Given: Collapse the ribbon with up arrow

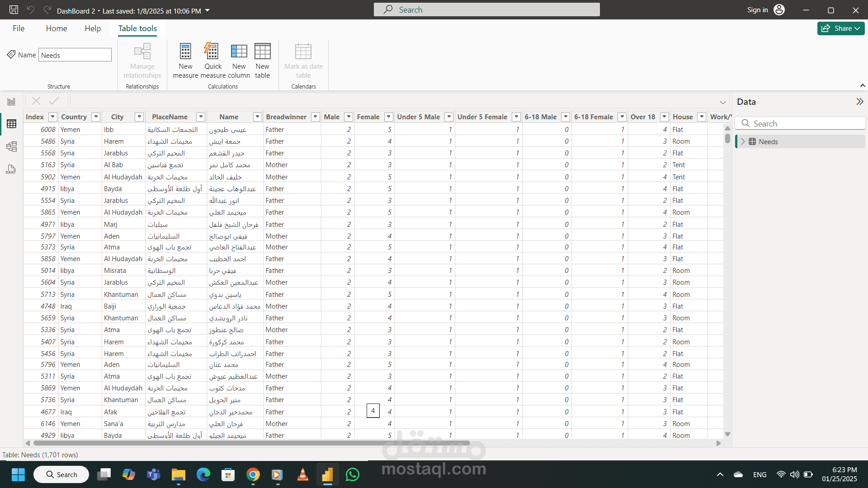Looking at the screenshot, I should click(x=862, y=85).
